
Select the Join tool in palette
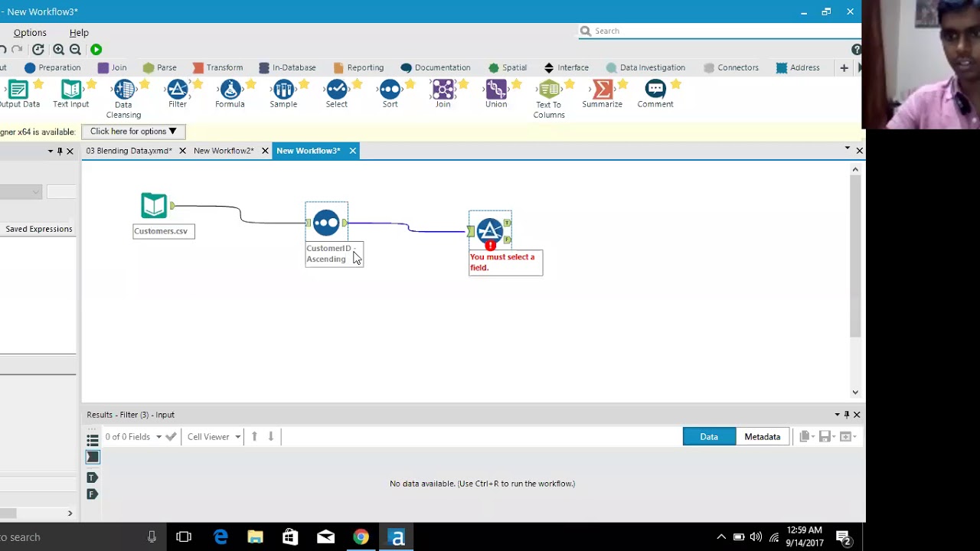(x=443, y=94)
